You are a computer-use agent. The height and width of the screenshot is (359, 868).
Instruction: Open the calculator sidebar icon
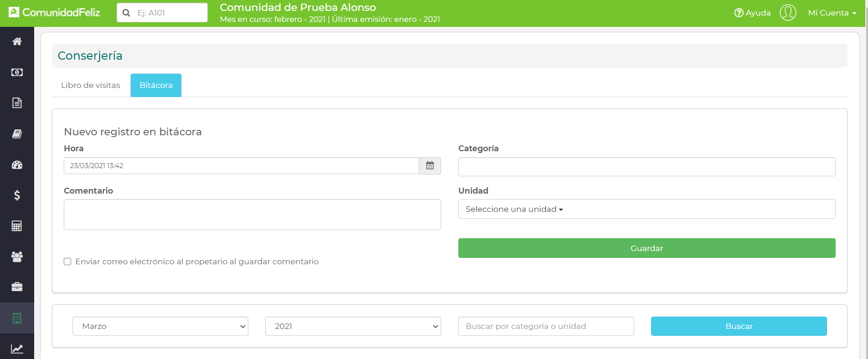pyautogui.click(x=17, y=226)
